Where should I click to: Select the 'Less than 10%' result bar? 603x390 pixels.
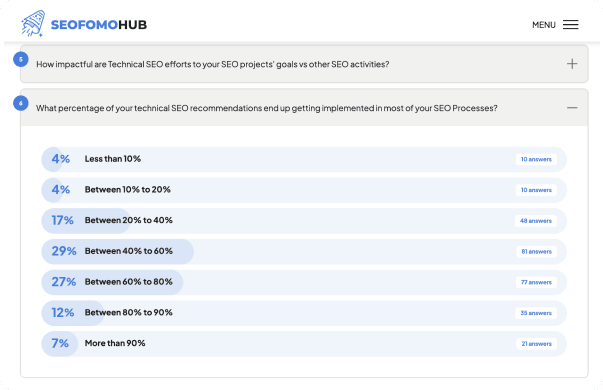click(x=304, y=159)
